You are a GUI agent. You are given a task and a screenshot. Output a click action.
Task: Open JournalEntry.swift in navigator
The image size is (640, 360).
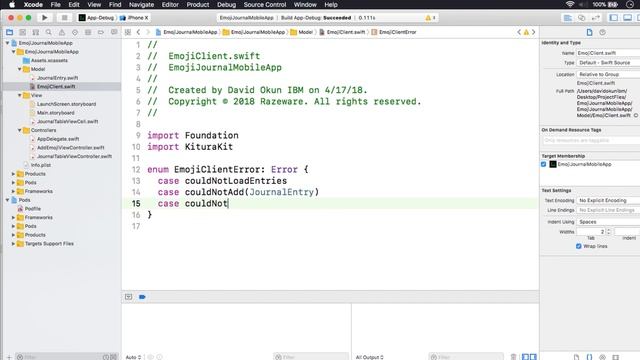click(57, 78)
